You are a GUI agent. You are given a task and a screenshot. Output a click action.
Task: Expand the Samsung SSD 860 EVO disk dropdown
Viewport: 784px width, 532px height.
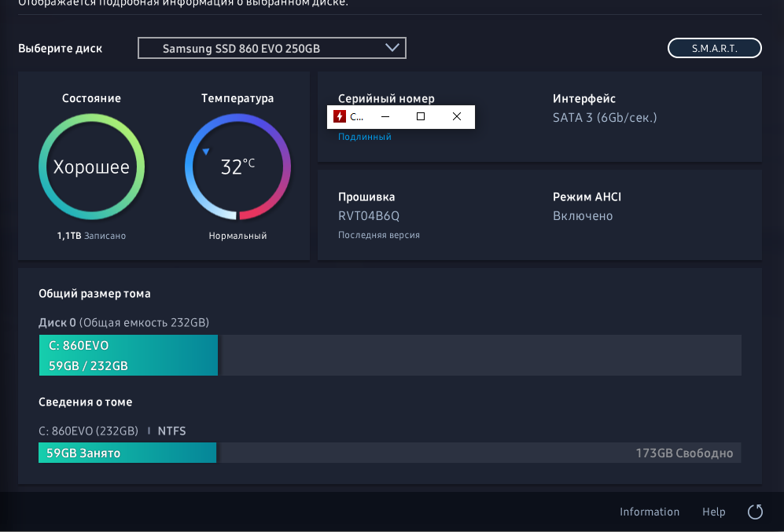(x=271, y=48)
